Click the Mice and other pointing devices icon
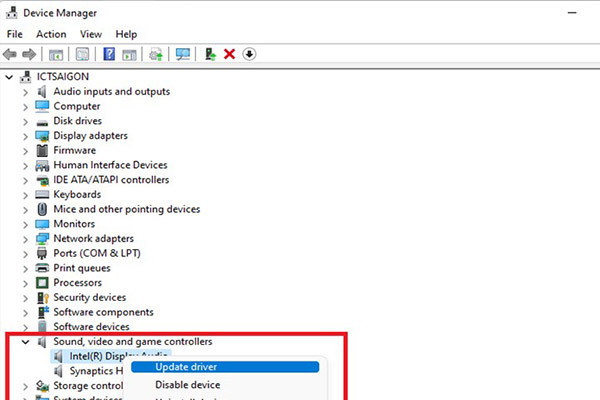This screenshot has height=400, width=600. point(42,209)
